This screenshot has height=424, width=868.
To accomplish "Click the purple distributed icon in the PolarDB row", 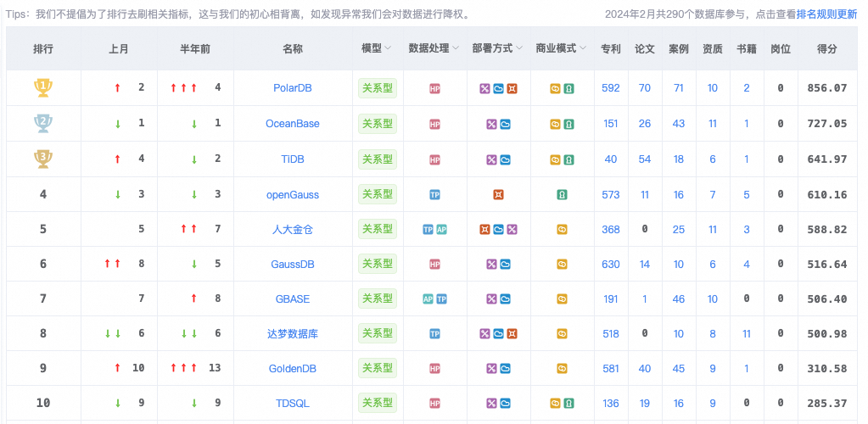I will click(485, 88).
